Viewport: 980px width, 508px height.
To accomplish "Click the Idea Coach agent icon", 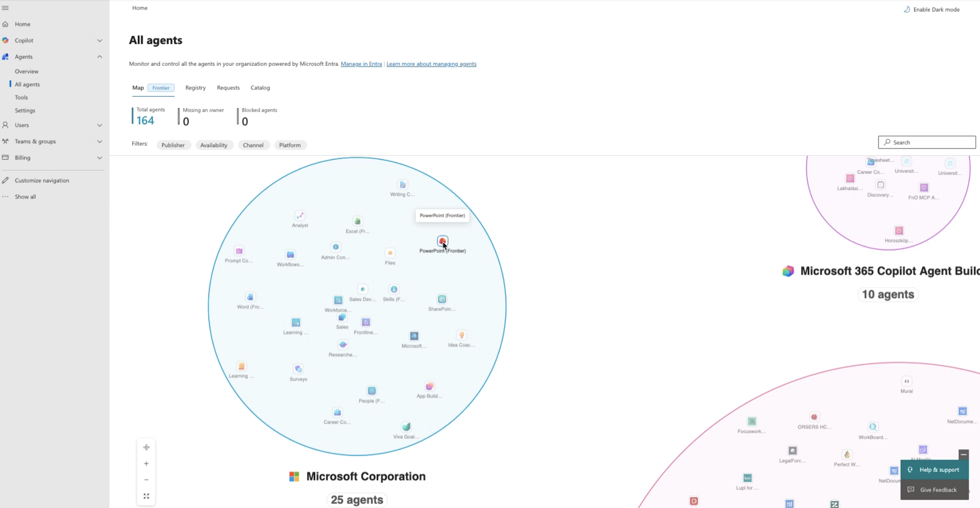I will click(461, 335).
